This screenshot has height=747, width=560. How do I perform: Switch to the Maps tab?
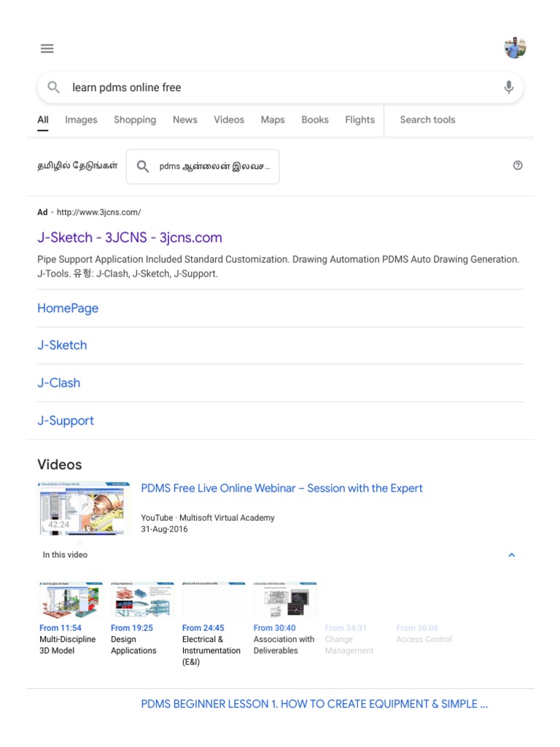point(273,120)
